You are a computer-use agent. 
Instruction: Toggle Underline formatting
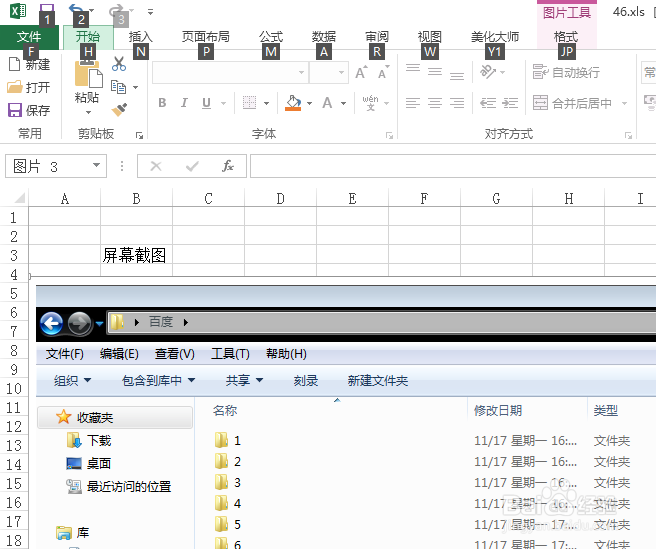[206, 103]
